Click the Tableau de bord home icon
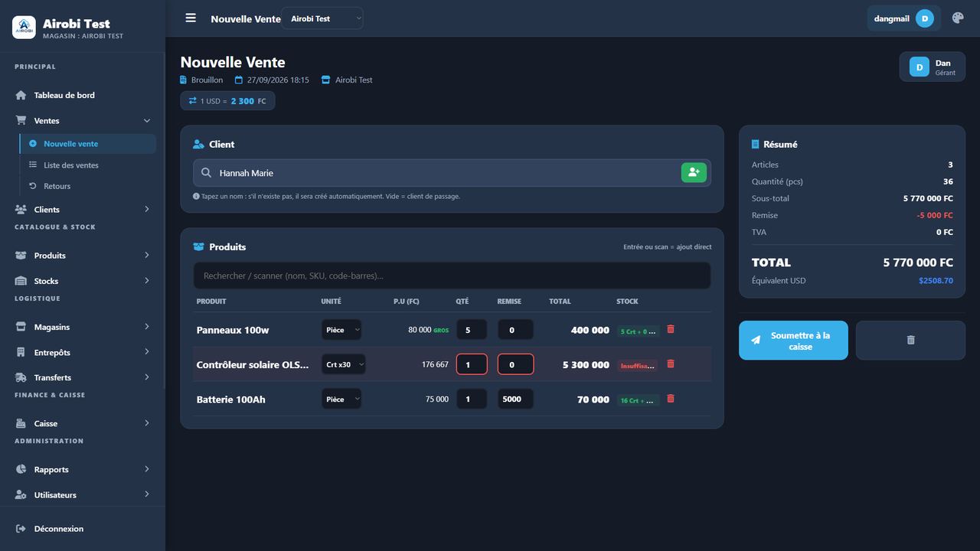The image size is (980, 551). [x=21, y=95]
